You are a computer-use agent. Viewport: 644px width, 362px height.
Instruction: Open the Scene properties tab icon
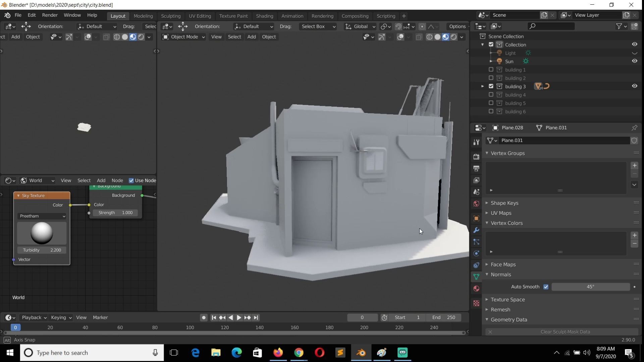(476, 192)
